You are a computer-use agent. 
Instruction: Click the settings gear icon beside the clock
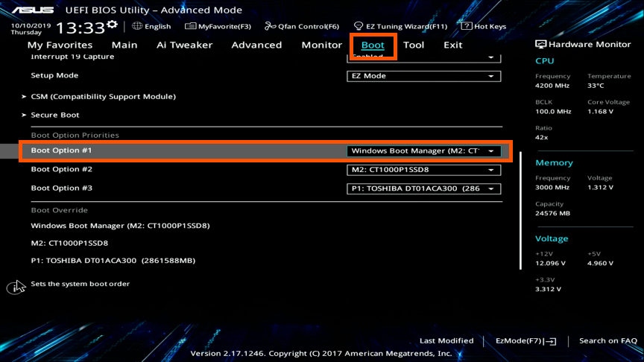coord(112,25)
